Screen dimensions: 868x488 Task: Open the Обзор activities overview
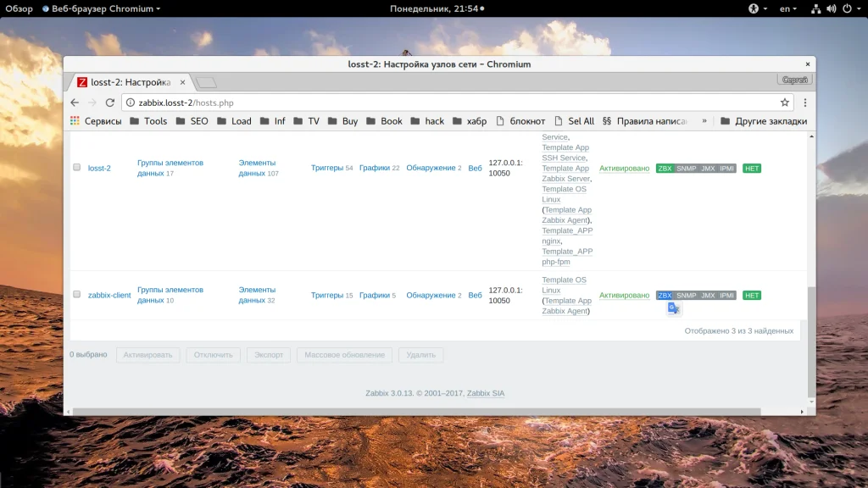click(x=19, y=8)
